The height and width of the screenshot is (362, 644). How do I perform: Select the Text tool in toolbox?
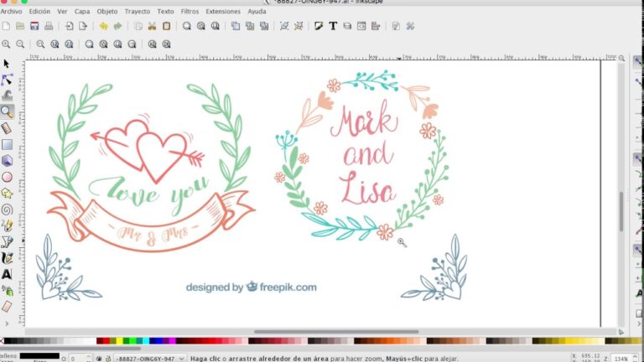(7, 274)
